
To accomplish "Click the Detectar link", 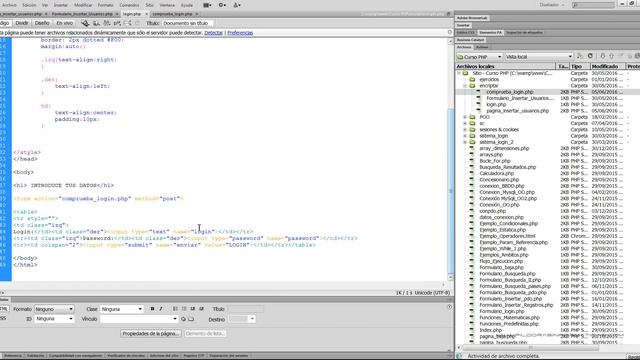I will click(x=213, y=33).
